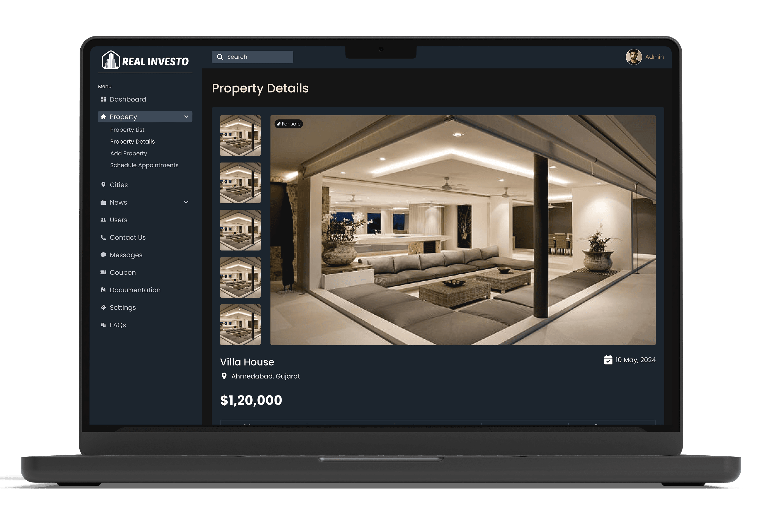Image resolution: width=770 pixels, height=532 pixels.
Task: Open the Coupon menu item
Action: click(123, 273)
